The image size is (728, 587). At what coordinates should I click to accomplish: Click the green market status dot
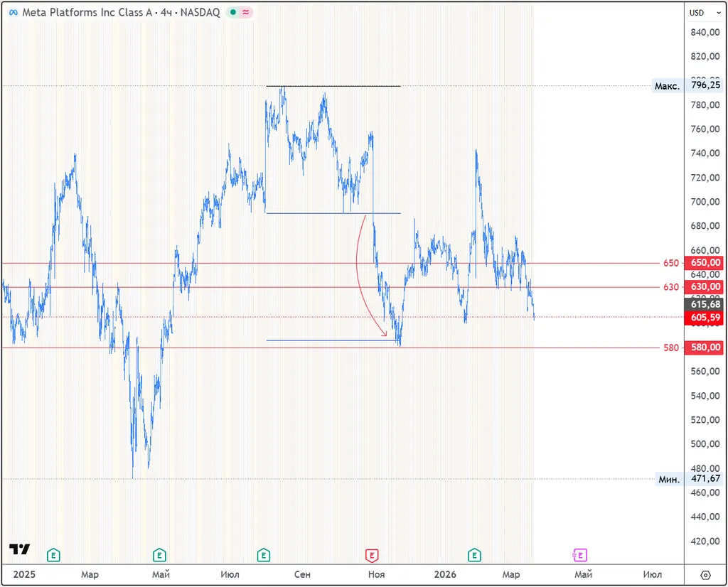click(232, 12)
